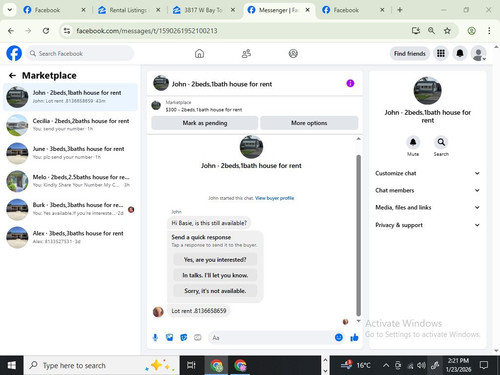The width and height of the screenshot is (500, 375).
Task: Open Chrome zoom magnifier icon
Action: point(431,31)
